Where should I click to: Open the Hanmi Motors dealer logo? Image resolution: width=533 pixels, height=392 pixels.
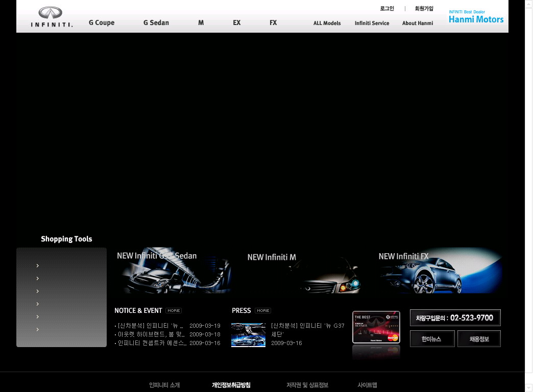click(x=476, y=17)
